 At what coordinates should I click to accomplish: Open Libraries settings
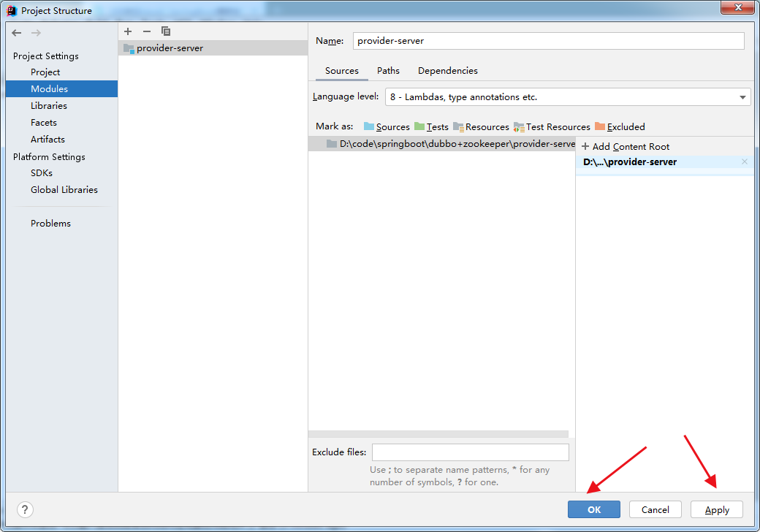tap(48, 106)
